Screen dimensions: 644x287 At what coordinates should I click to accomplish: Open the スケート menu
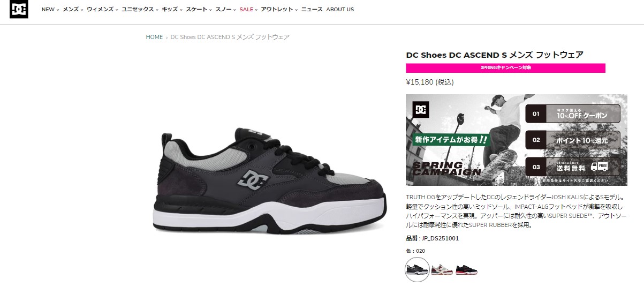coord(199,10)
